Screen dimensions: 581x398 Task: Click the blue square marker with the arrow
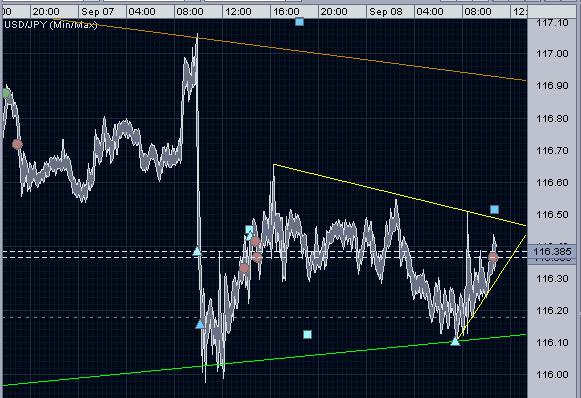(249, 230)
